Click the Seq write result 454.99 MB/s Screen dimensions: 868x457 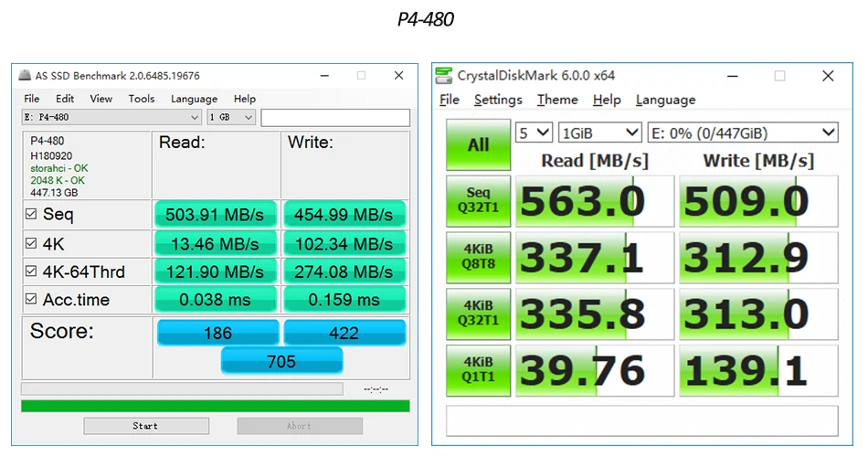tap(344, 215)
